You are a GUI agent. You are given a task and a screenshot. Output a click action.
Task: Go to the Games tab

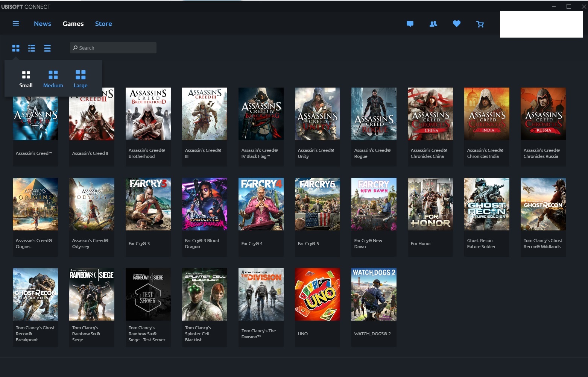(73, 24)
